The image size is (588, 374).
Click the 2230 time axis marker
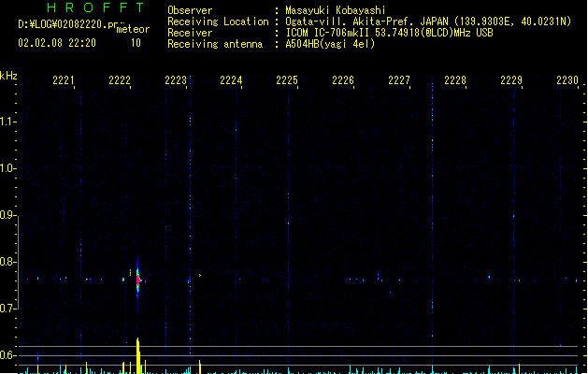click(x=567, y=80)
